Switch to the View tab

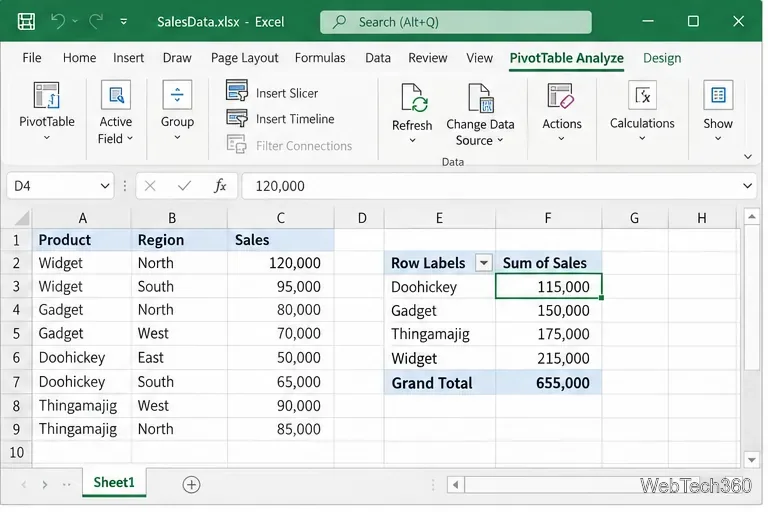tap(479, 58)
